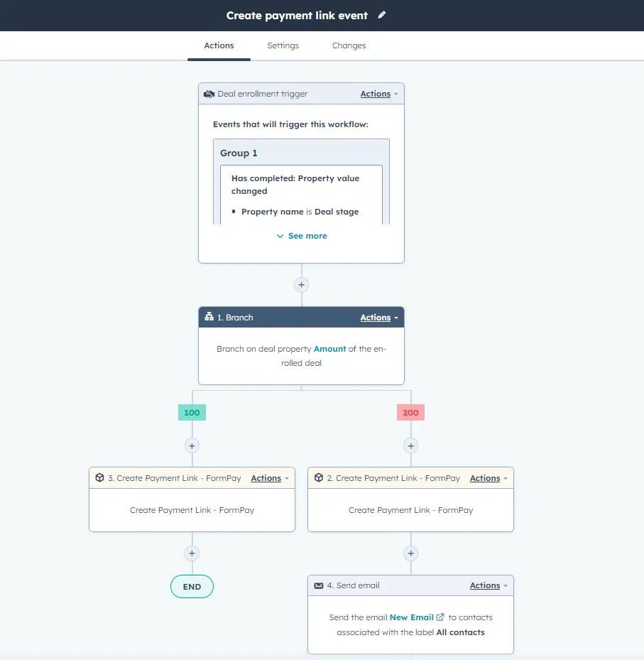Switch to the Changes tab
The height and width of the screenshot is (660, 644).
point(349,45)
